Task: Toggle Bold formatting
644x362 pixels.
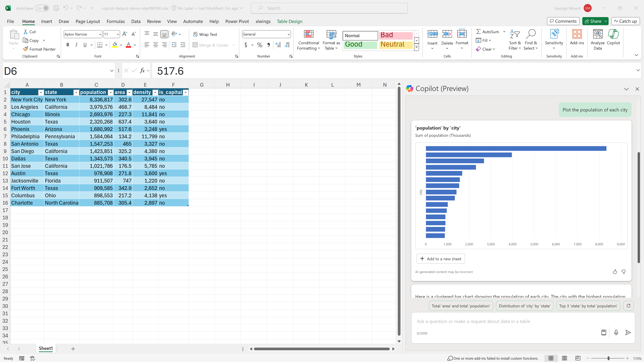Action: tap(67, 45)
